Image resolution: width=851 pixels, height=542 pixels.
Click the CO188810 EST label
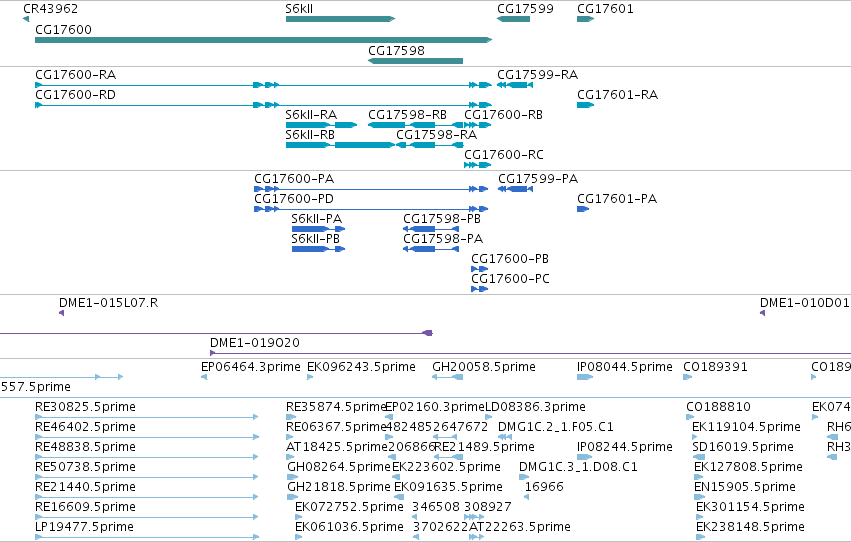[719, 407]
